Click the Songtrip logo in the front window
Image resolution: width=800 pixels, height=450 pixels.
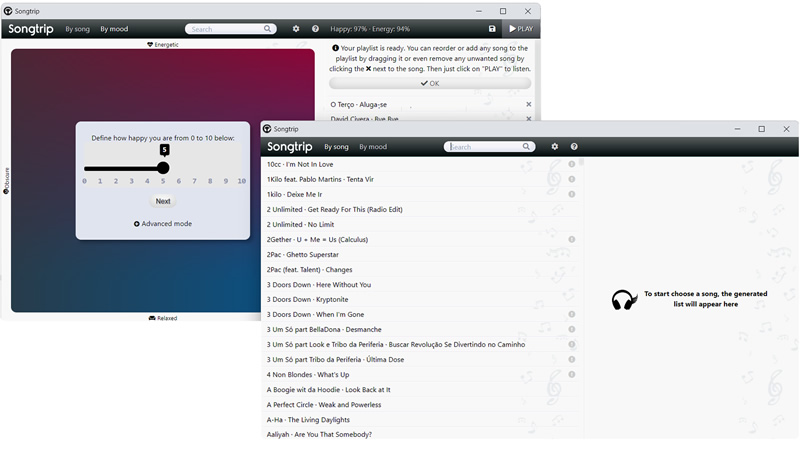[x=289, y=147]
